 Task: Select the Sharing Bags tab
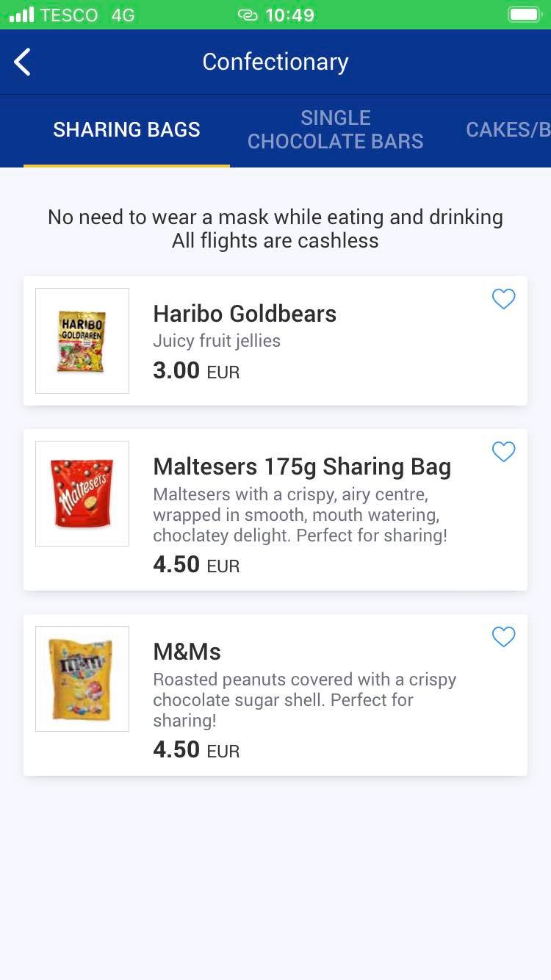click(x=126, y=130)
